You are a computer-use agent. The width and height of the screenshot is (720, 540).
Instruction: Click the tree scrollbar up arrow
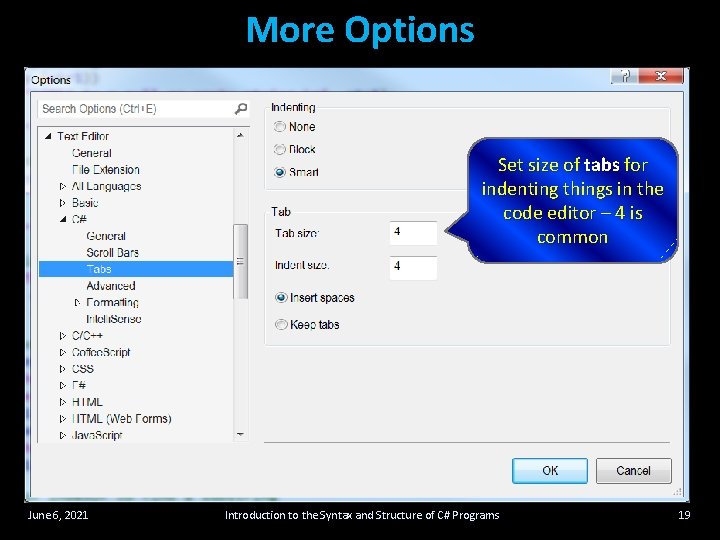point(240,135)
